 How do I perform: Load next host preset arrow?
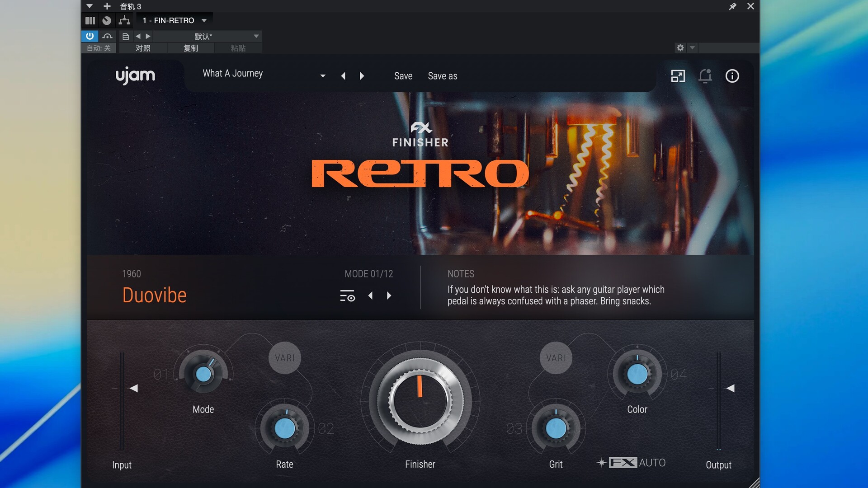(148, 36)
